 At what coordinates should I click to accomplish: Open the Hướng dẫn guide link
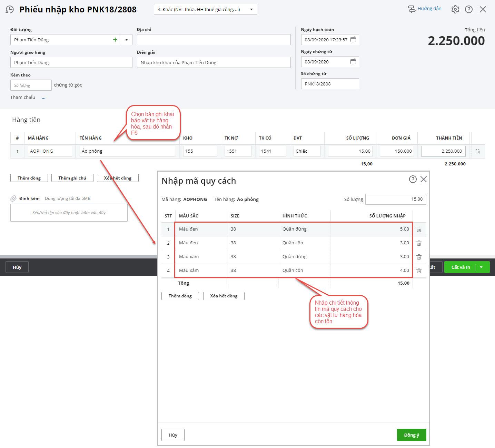click(x=425, y=9)
